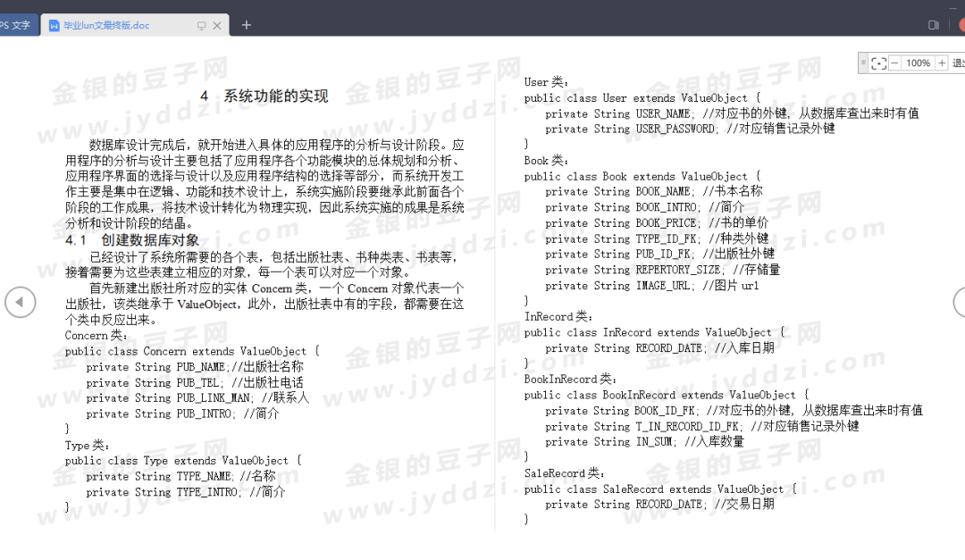Open a new document tab with plus

pos(247,25)
